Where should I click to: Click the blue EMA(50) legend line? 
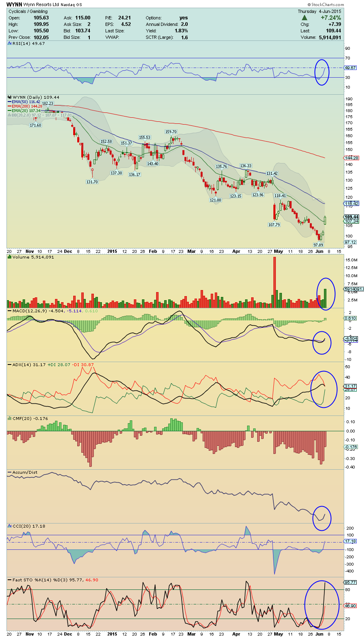10,102
